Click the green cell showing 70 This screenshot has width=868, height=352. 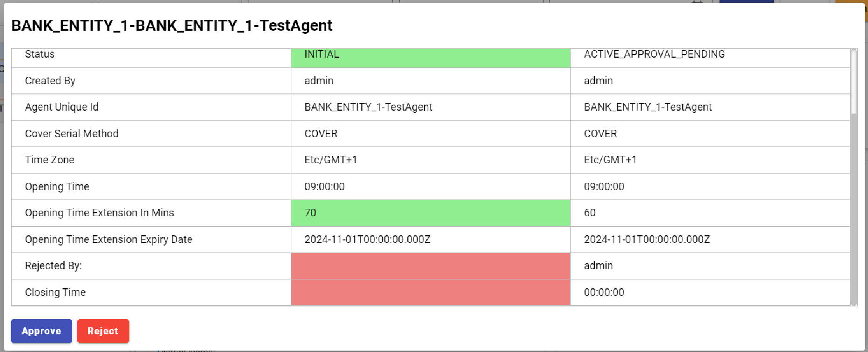pos(430,213)
